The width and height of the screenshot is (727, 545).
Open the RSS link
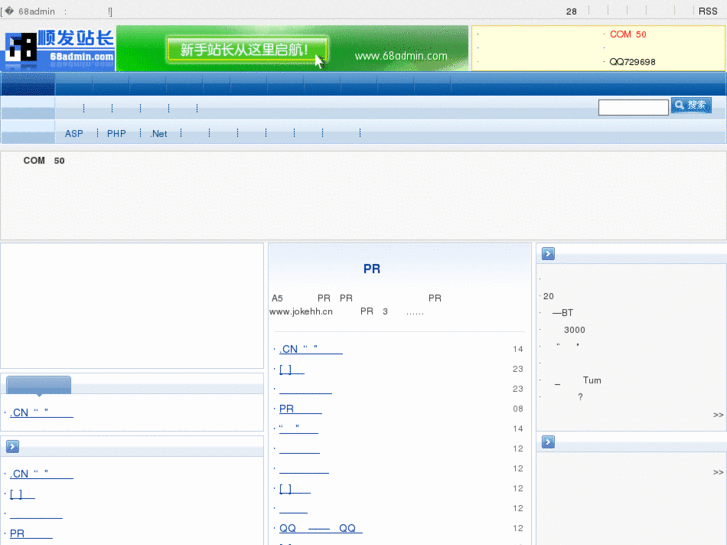pyautogui.click(x=708, y=11)
